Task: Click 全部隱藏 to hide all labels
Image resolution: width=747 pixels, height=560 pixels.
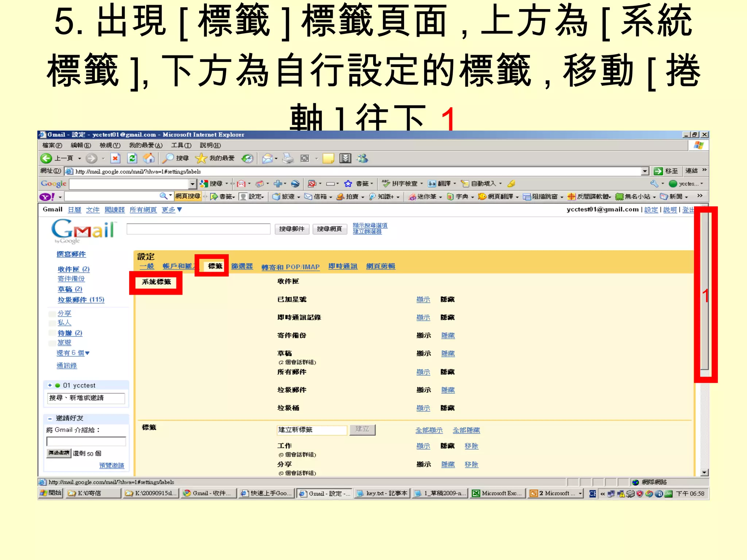Action: [466, 430]
